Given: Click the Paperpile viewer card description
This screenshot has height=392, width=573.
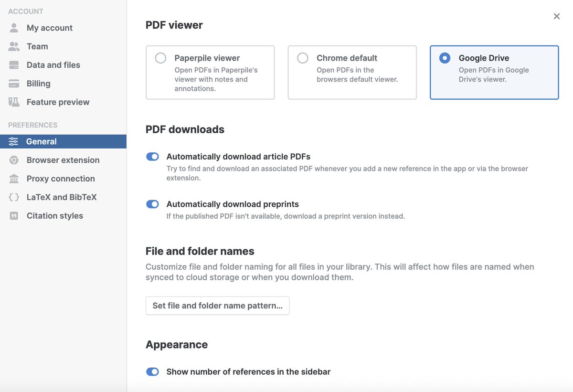Looking at the screenshot, I should pyautogui.click(x=216, y=79).
